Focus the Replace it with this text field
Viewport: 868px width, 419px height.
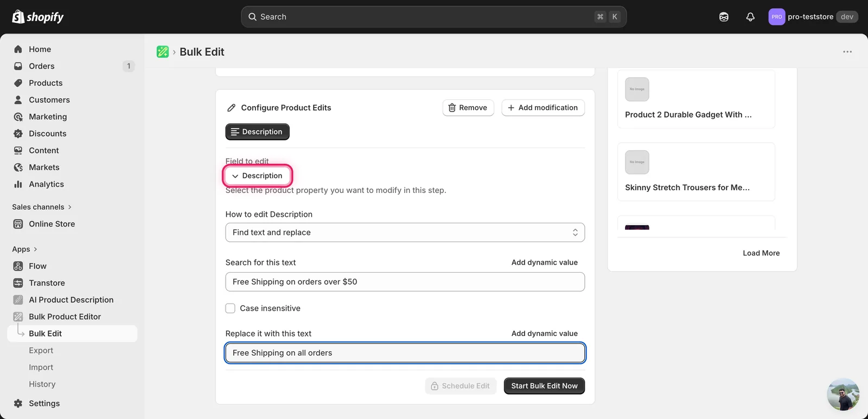(405, 353)
